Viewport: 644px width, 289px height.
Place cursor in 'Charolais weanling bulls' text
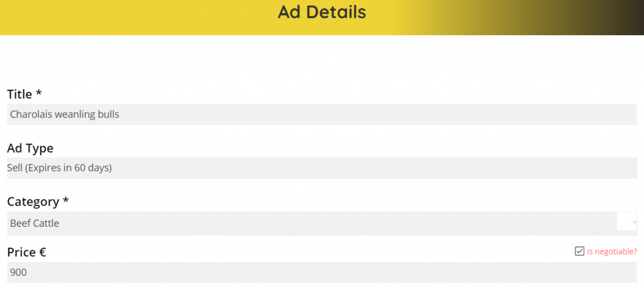coord(65,114)
